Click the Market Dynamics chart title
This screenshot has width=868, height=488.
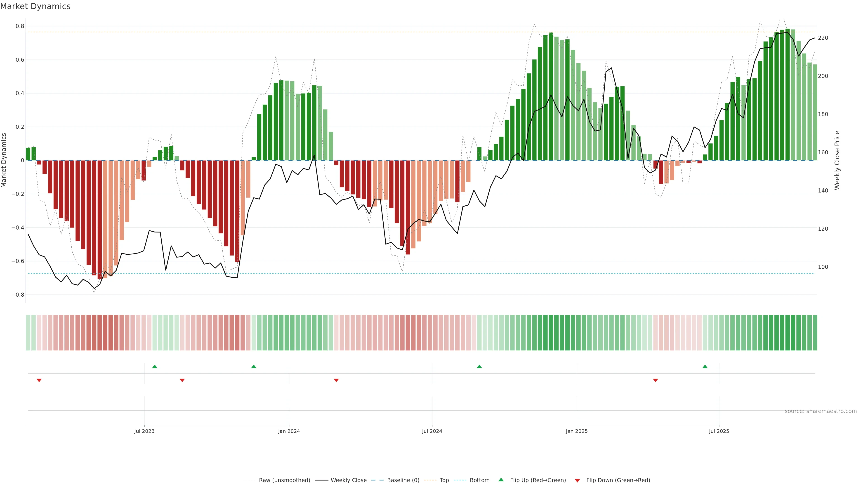(35, 6)
